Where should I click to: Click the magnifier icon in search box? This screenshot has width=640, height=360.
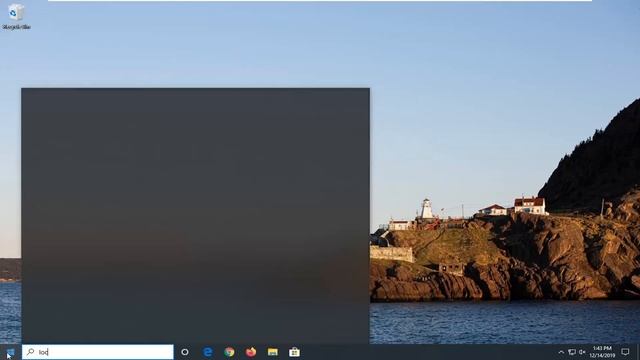pos(31,351)
